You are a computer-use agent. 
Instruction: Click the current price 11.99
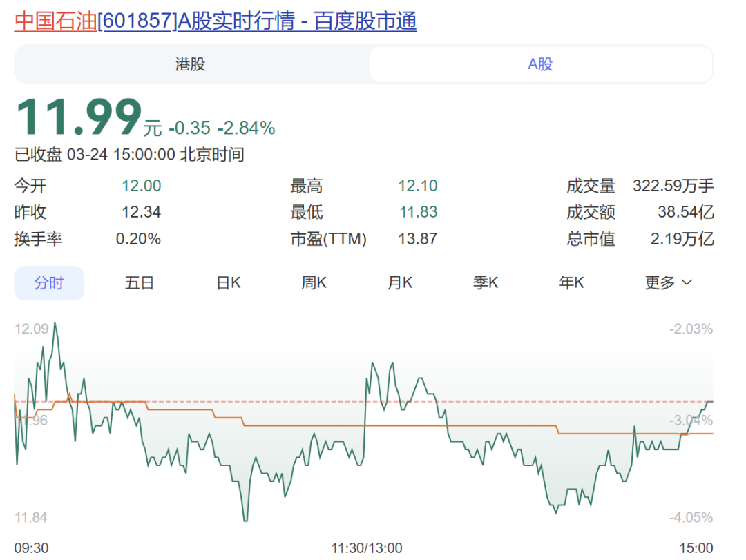78,118
